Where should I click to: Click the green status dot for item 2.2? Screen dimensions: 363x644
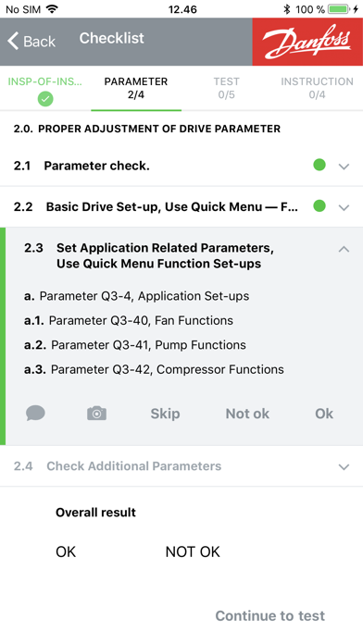point(319,206)
